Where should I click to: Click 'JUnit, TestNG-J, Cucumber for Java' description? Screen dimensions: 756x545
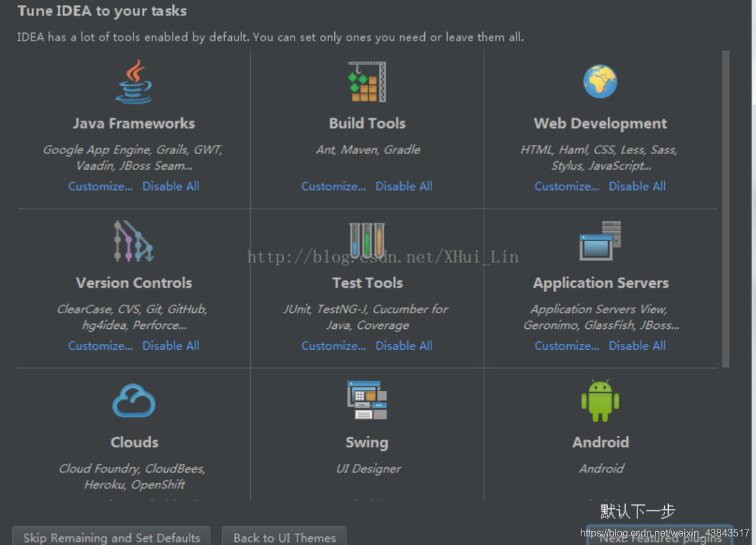click(366, 317)
